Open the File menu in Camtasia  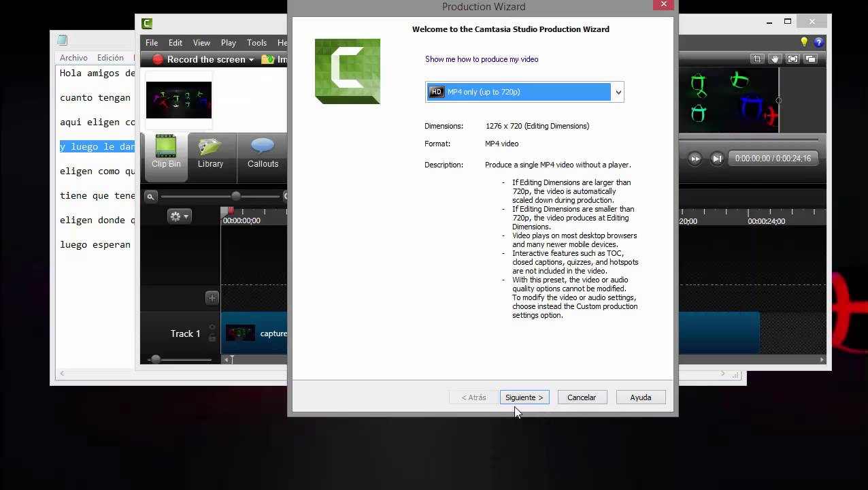(x=152, y=43)
